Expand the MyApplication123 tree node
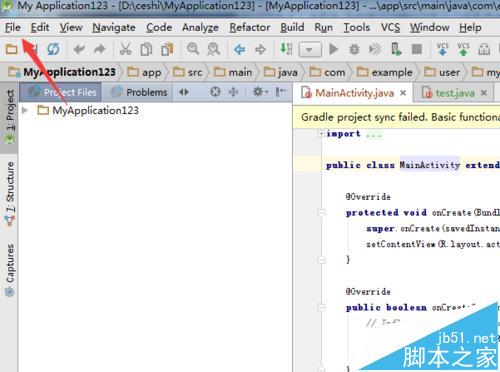500x372 pixels. point(25,110)
